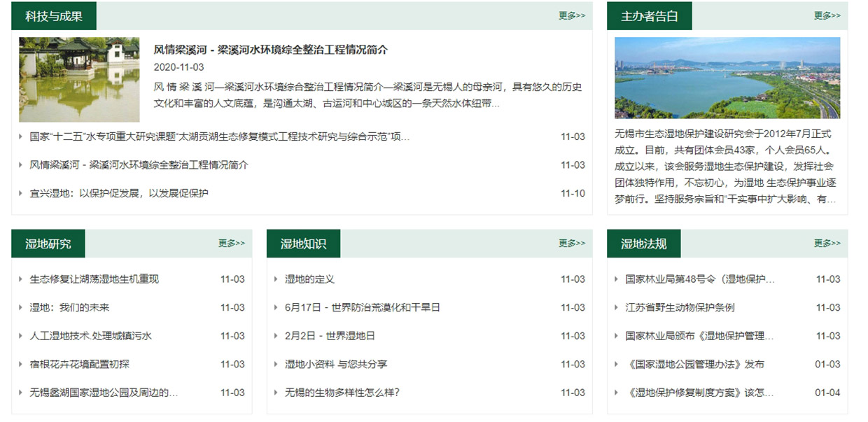Screen dimensions: 868x422
Task: Click the arrow bullet beside 湿地的定义
Action: (x=275, y=278)
